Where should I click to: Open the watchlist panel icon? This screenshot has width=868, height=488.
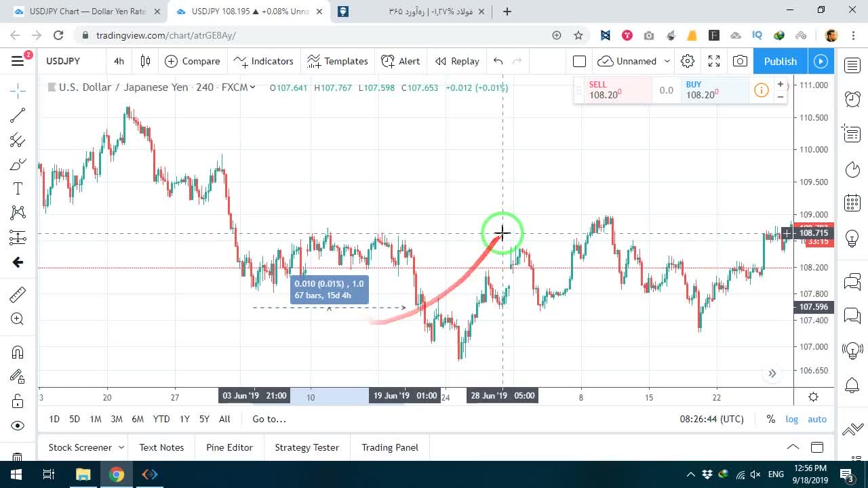point(852,65)
